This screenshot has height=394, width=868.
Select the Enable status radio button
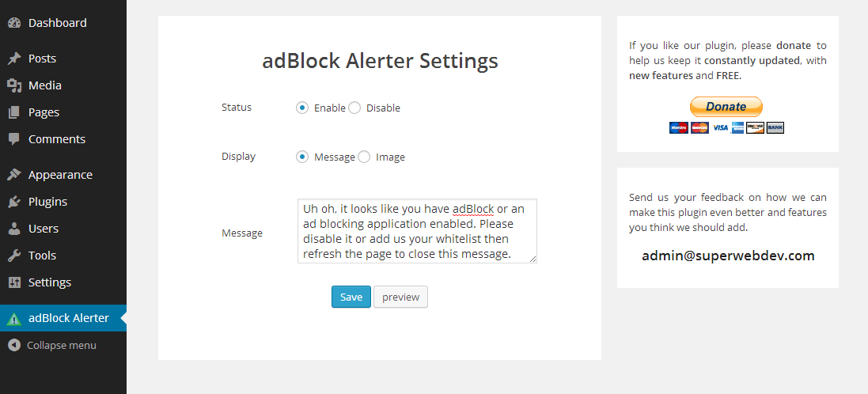pyautogui.click(x=302, y=108)
